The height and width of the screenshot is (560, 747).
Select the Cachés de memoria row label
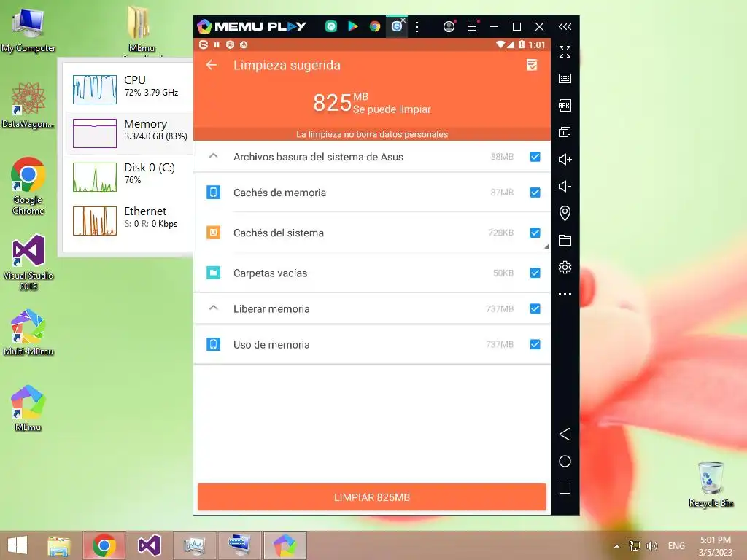279,192
